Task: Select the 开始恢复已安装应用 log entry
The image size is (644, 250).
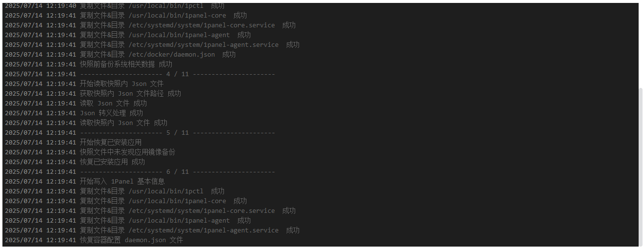Action: click(x=73, y=143)
